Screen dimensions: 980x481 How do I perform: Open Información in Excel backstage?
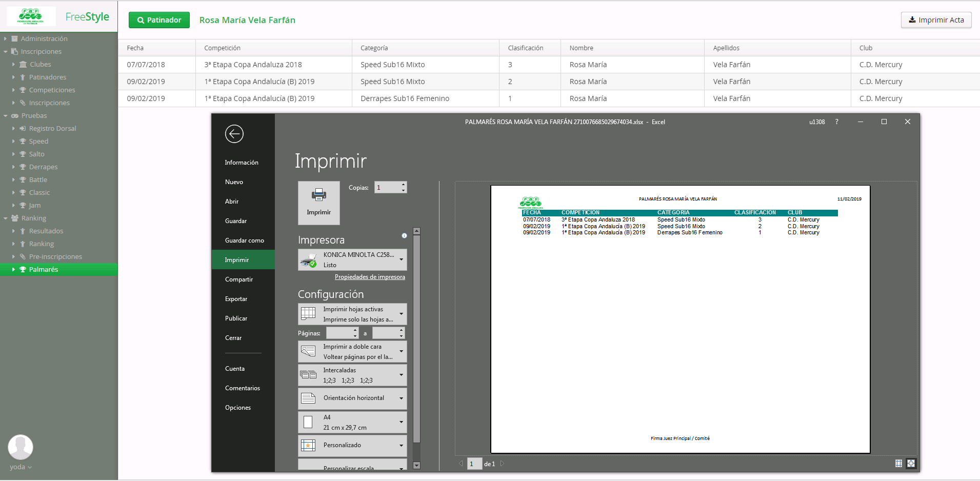tap(242, 163)
